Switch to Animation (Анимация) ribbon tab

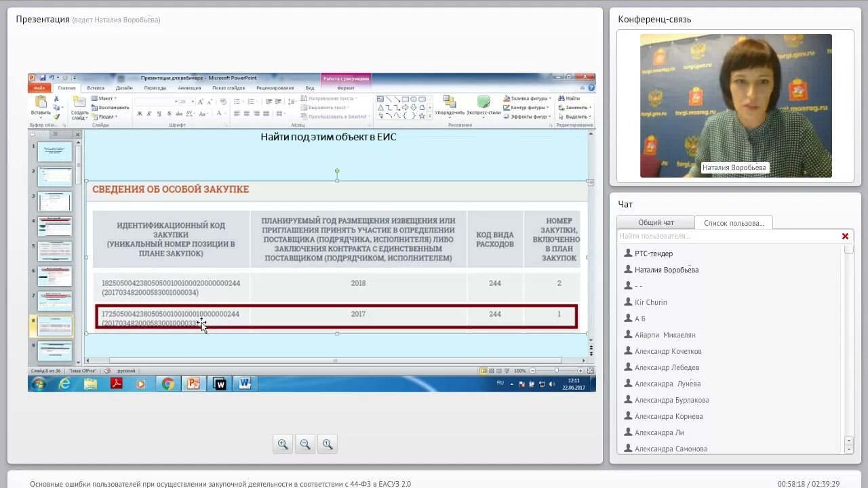click(189, 88)
